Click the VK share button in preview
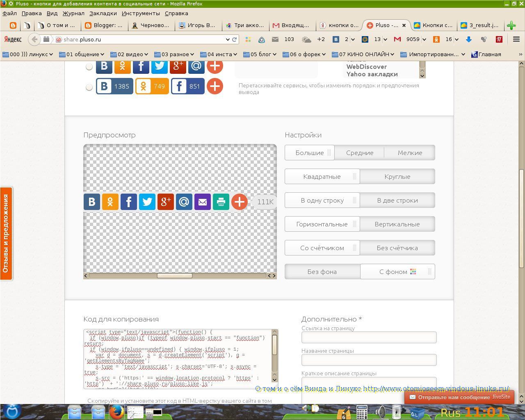The image size is (525, 420). (x=92, y=202)
